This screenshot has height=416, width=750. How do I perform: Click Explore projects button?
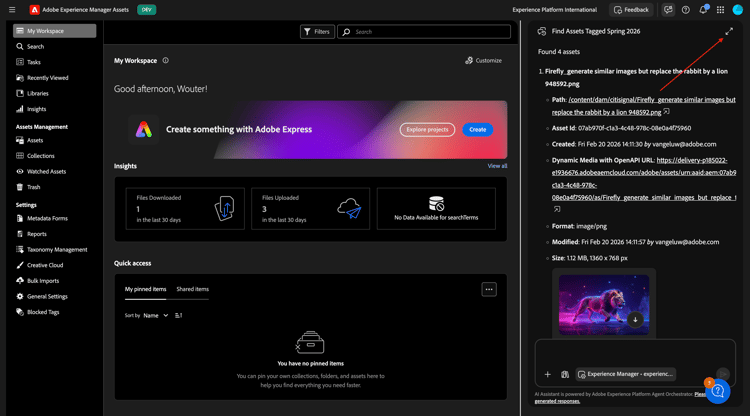tap(427, 130)
